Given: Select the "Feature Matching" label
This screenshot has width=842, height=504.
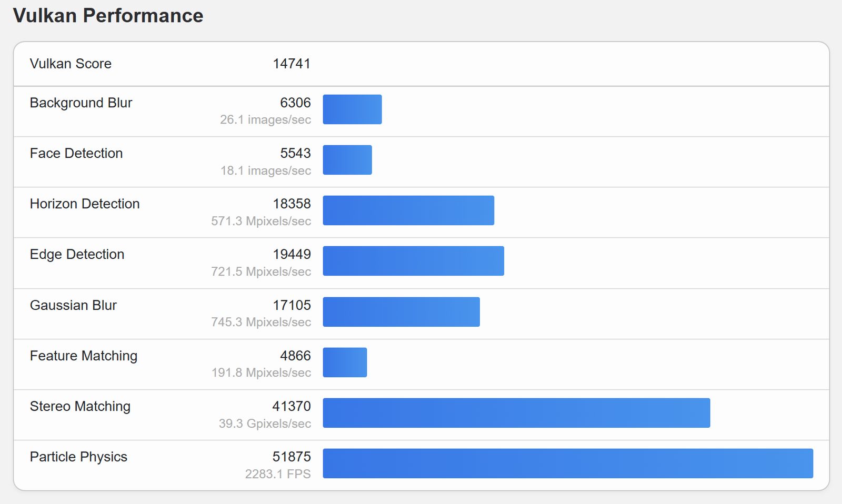Looking at the screenshot, I should coord(84,356).
